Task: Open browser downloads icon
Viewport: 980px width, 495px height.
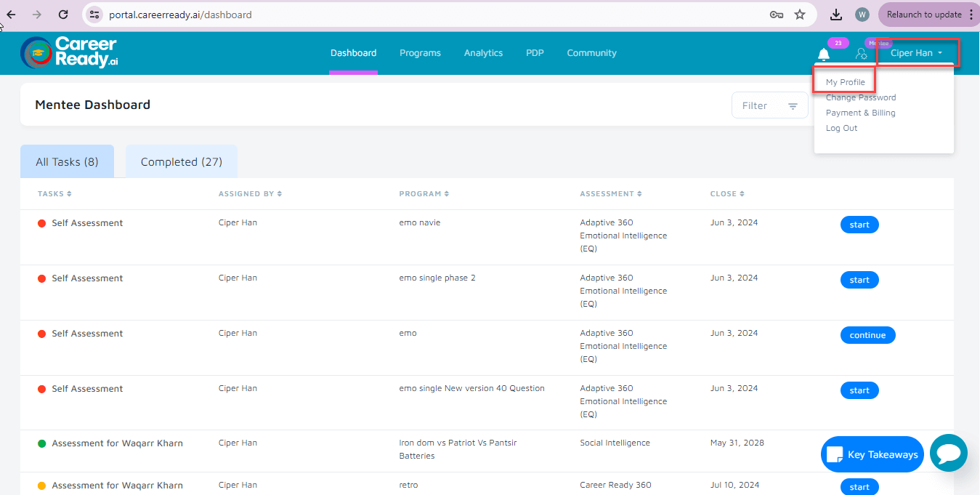Action: click(x=836, y=15)
